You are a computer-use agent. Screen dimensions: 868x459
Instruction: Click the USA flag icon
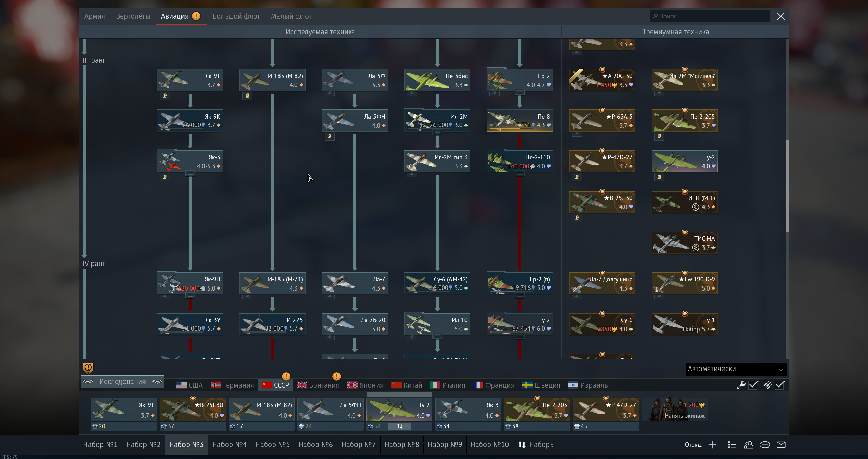181,385
